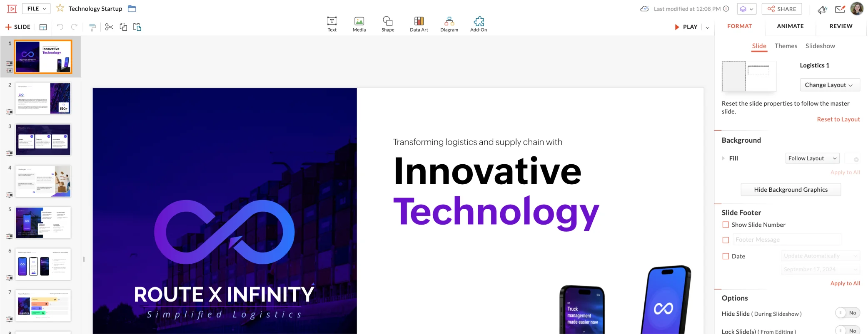Open the mail notifications icon

[x=840, y=9]
